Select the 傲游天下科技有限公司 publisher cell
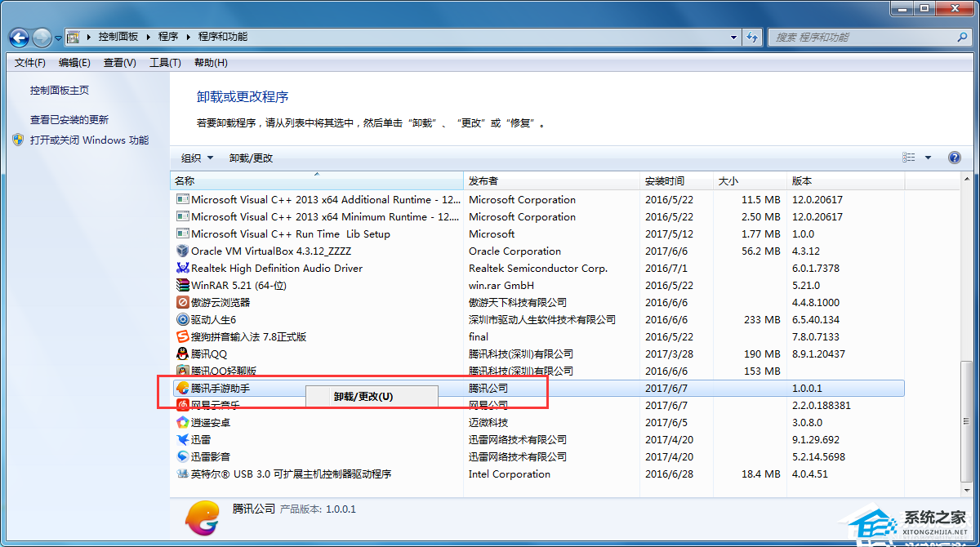Screen dimensions: 980x547 click(518, 303)
